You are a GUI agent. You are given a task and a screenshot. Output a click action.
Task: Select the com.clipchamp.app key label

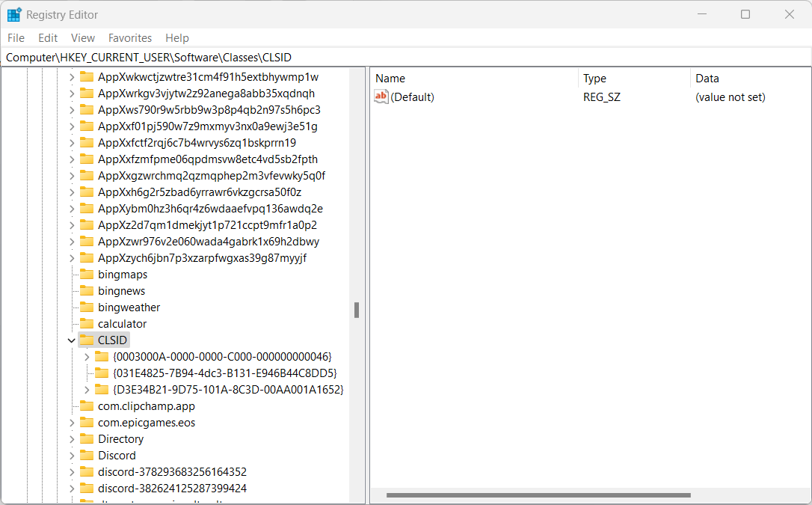click(147, 406)
